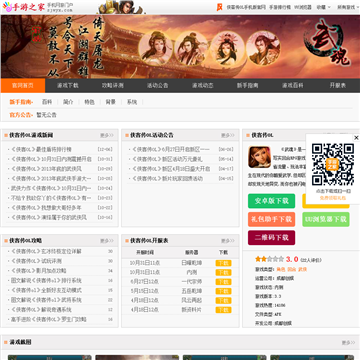
Task: Click the 游戏截图 section heading
Action: [20, 342]
